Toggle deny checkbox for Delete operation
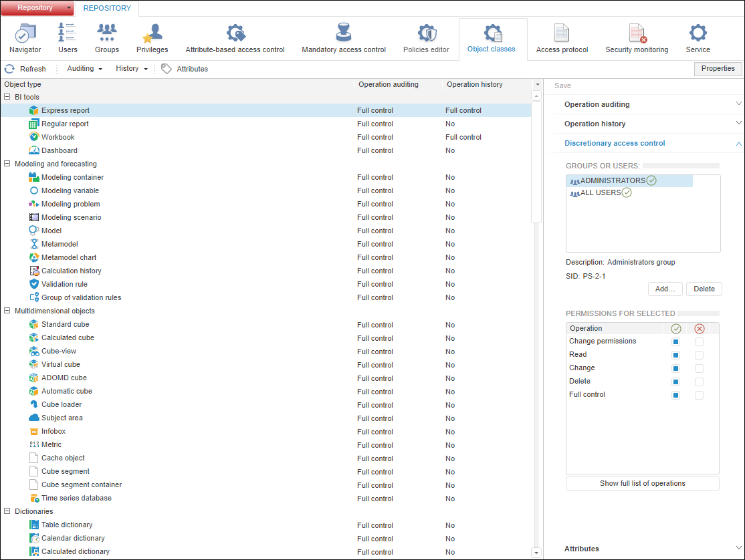 click(700, 382)
